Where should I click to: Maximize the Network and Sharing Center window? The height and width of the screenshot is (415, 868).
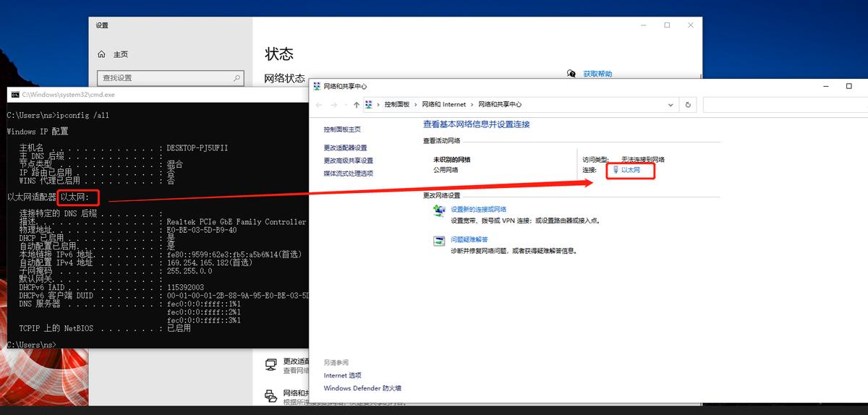tap(849, 85)
